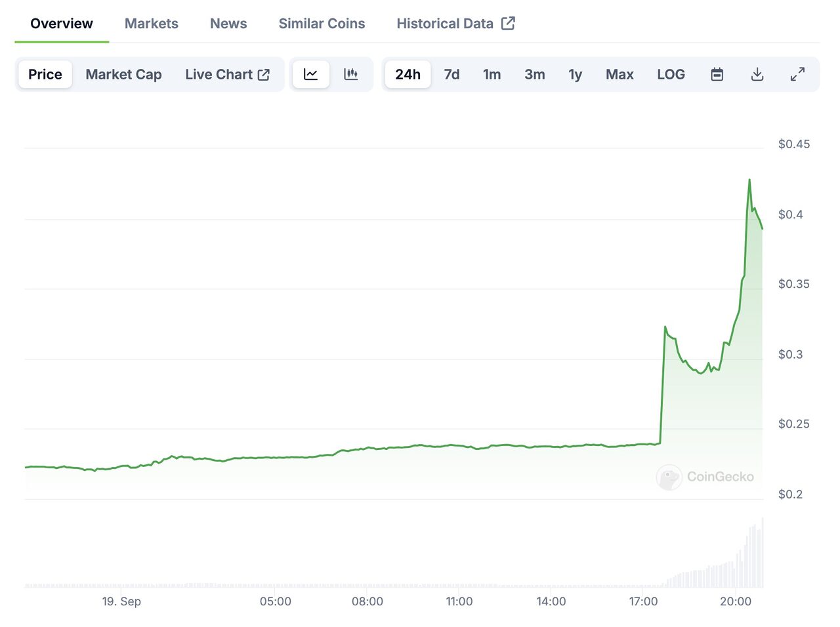This screenshot has height=627, width=840.
Task: Click the 08:00 time axis label
Action: (x=367, y=601)
